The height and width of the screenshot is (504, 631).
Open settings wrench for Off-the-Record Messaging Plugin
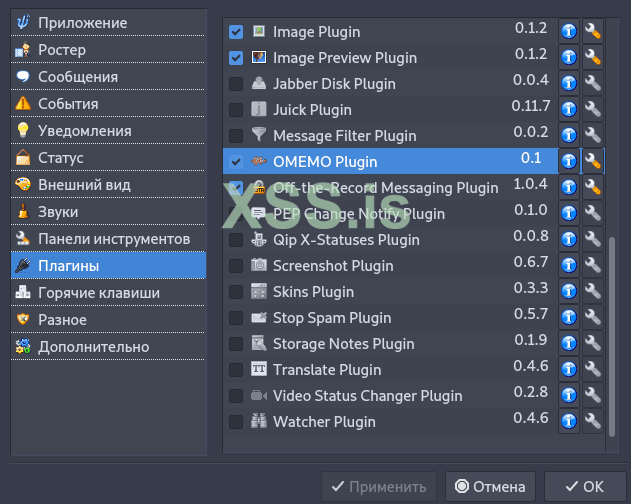click(x=593, y=187)
